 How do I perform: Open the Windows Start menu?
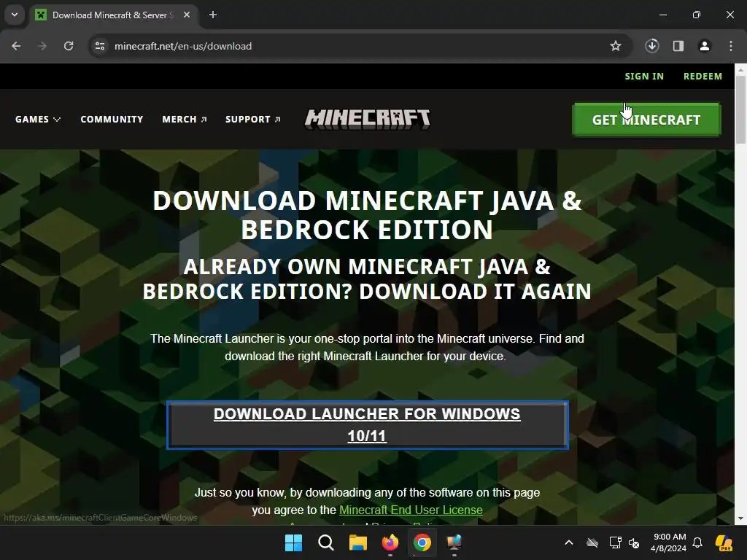click(x=293, y=542)
